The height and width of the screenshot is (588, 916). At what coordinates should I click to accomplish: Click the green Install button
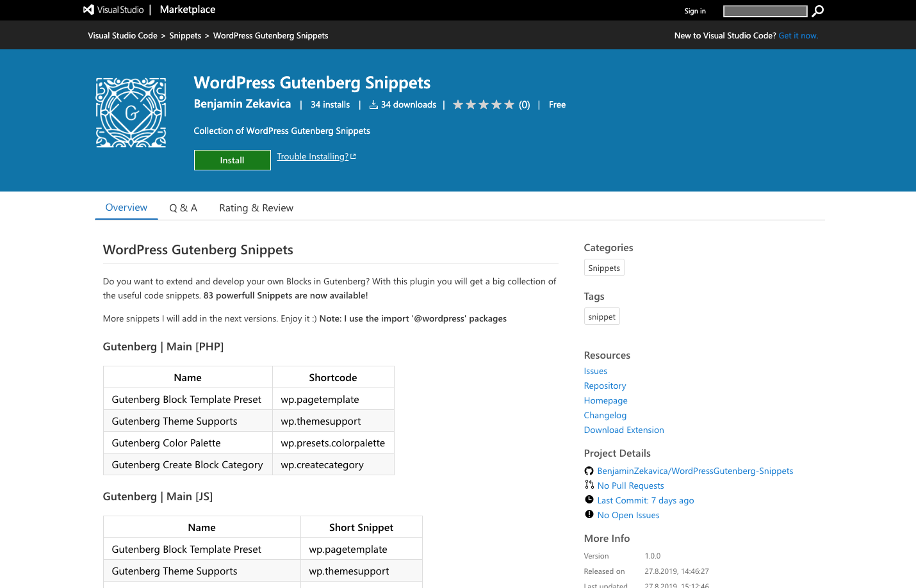[x=232, y=160]
